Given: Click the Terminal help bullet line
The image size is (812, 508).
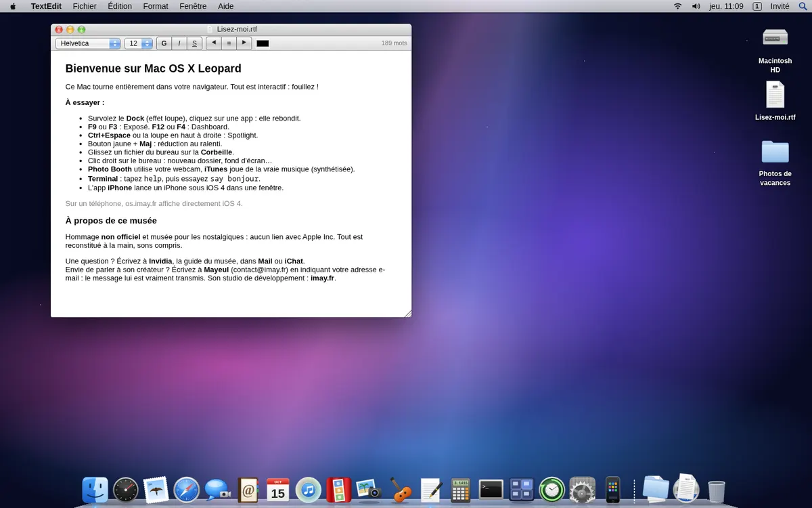Looking at the screenshot, I should (x=174, y=179).
